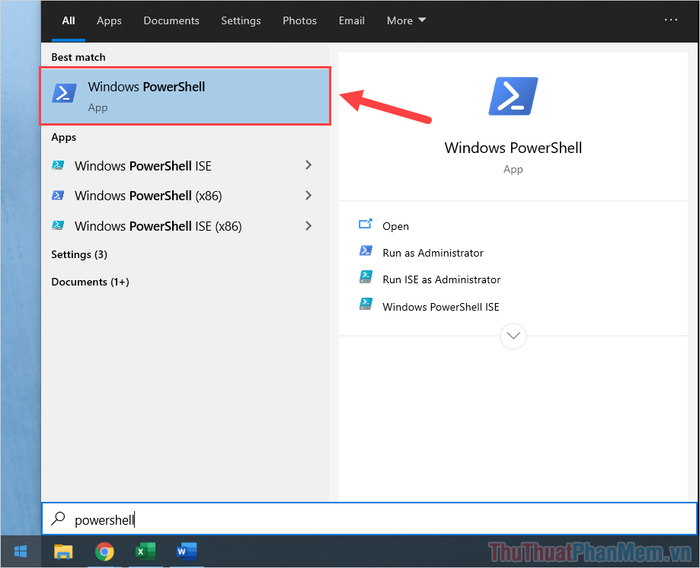Click the search magnifier icon
700x568 pixels.
58,518
